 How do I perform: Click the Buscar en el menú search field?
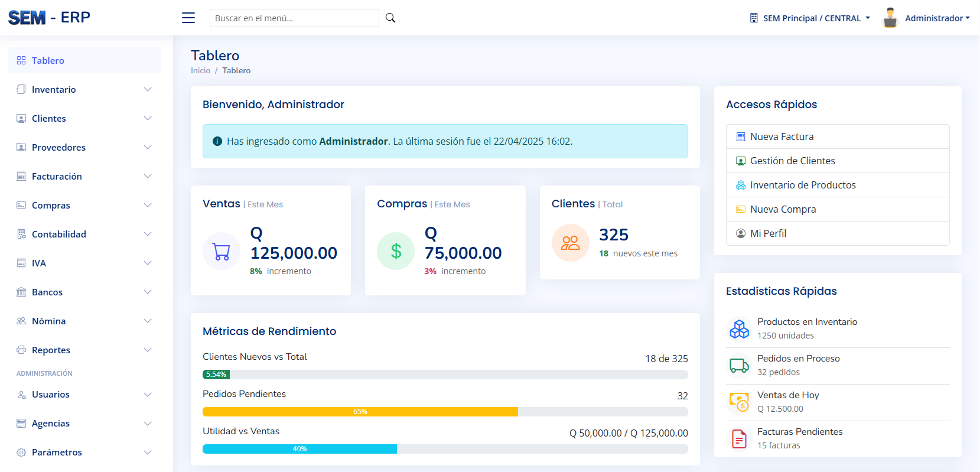click(294, 18)
